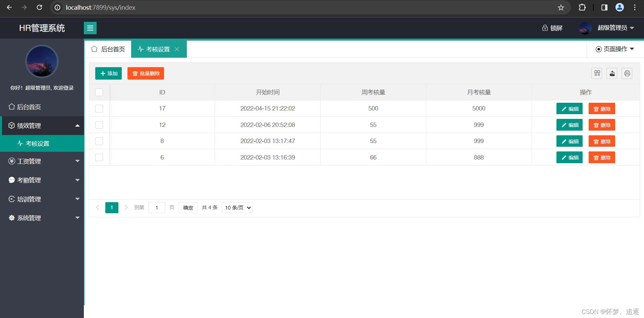
Task: Expand the 工资管理 menu group
Action: tap(42, 161)
